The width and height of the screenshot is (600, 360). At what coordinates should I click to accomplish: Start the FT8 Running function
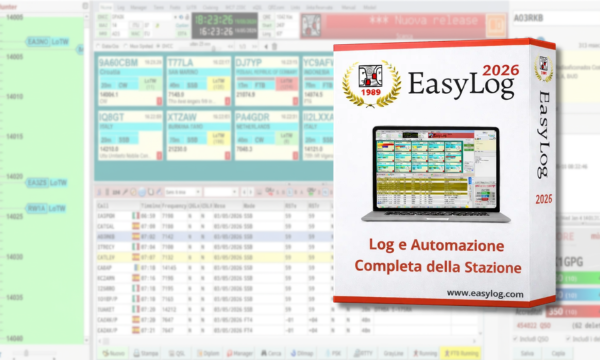pos(462,353)
